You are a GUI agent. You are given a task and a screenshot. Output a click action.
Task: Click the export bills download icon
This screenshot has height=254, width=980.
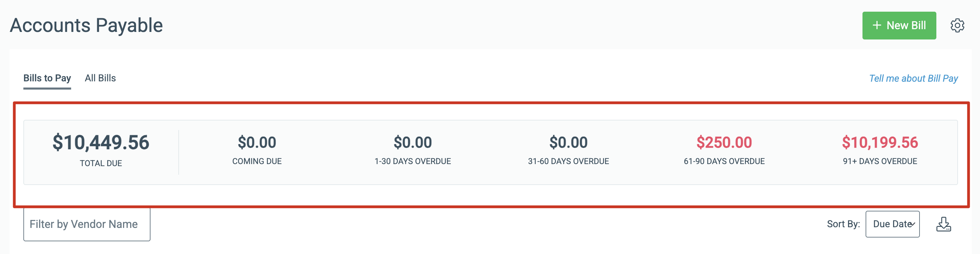tap(944, 224)
